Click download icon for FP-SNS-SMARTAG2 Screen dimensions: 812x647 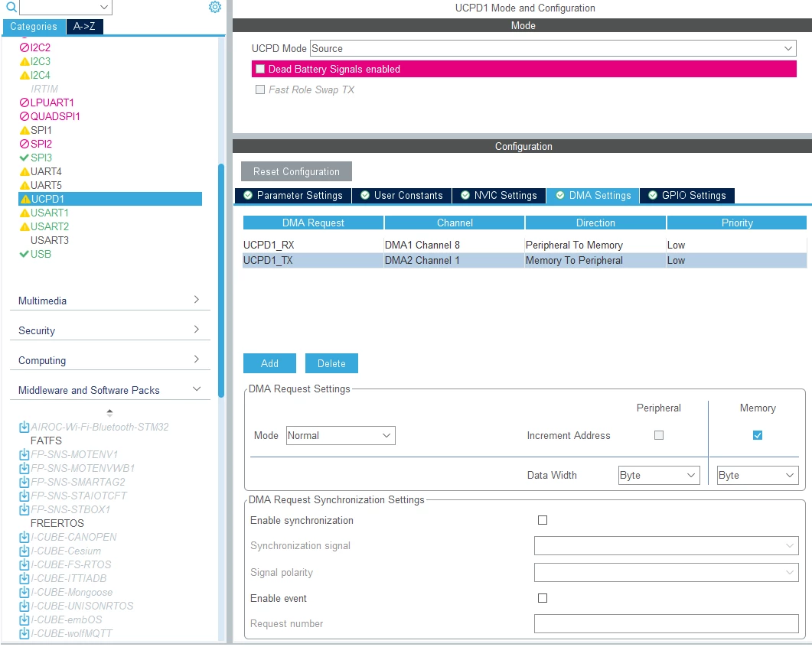pyautogui.click(x=24, y=482)
